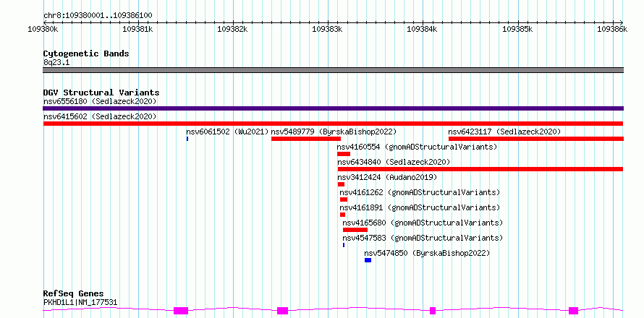
Task: Click the 109380k ruler tick label
Action: (x=43, y=29)
